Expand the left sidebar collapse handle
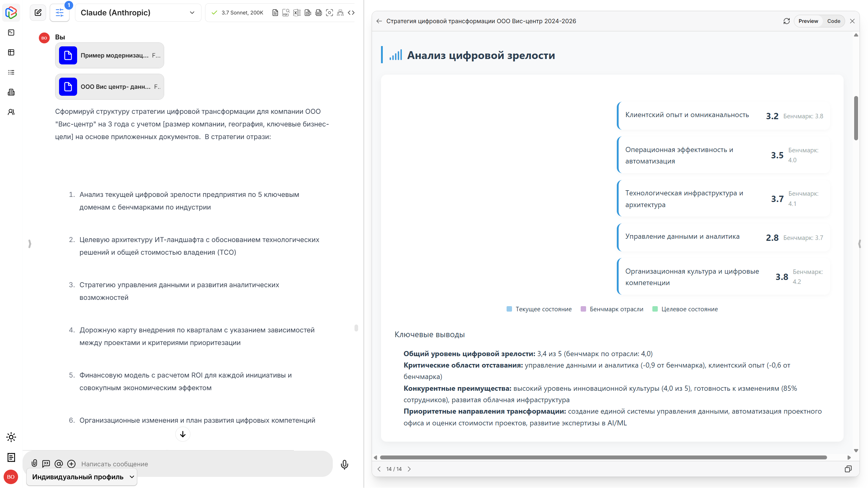 (x=30, y=244)
